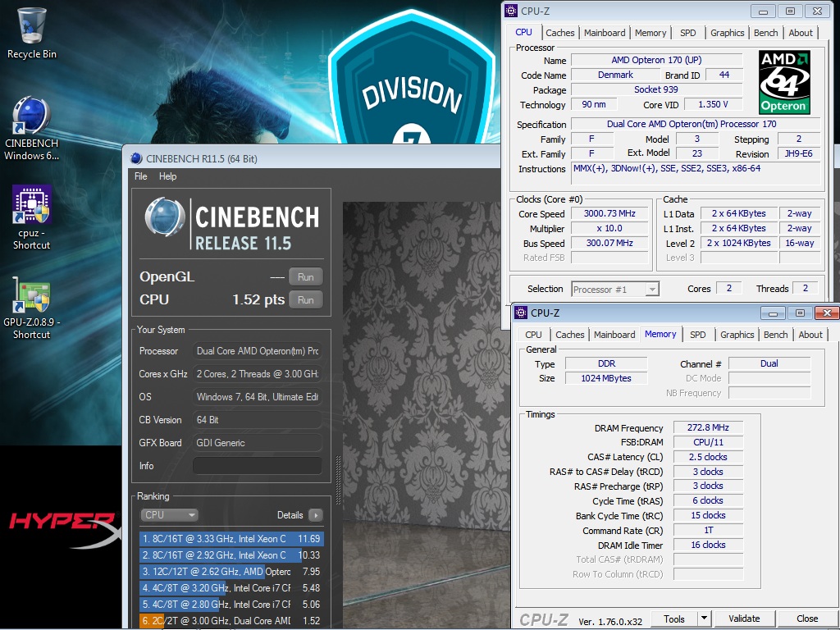The width and height of the screenshot is (840, 630).
Task: Select ranking row '8C/16T @ 2.92 GHz'
Action: pos(231,555)
